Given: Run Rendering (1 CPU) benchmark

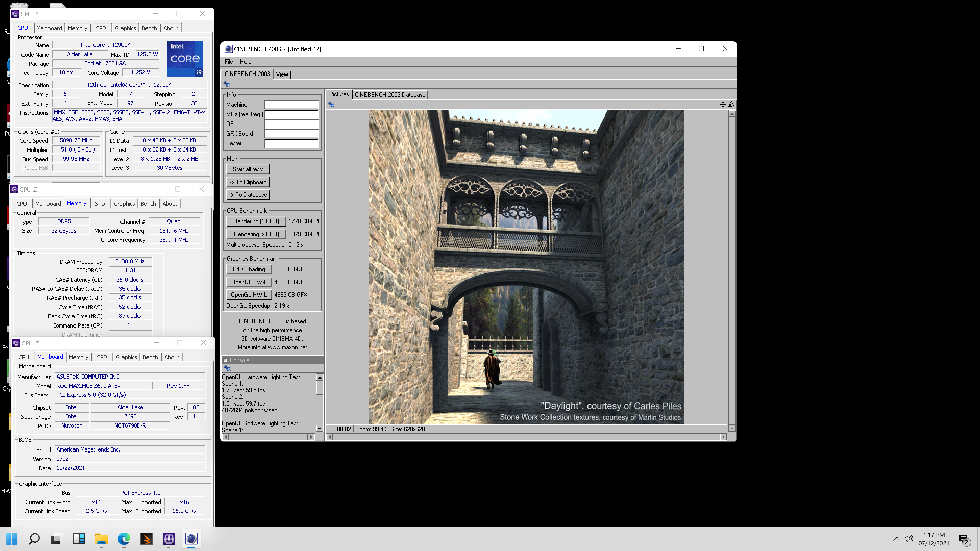Looking at the screenshot, I should coord(256,221).
